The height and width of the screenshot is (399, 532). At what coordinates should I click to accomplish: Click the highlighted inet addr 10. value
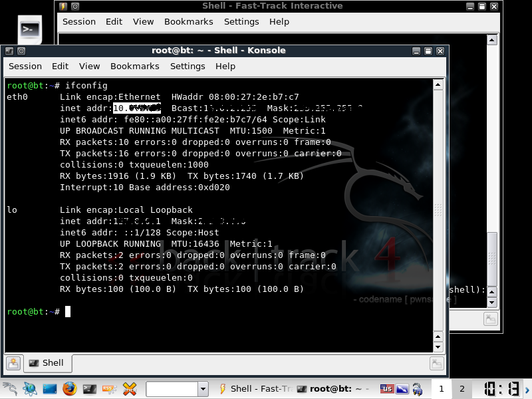click(x=137, y=108)
